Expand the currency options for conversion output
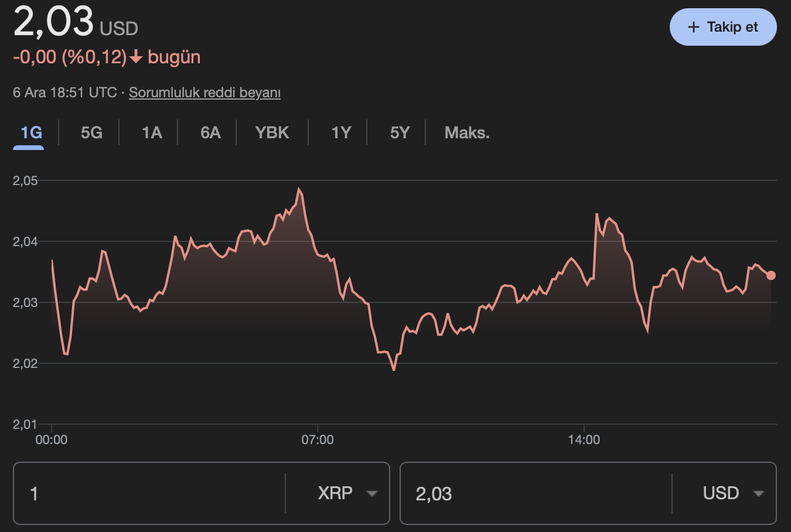 point(757,493)
